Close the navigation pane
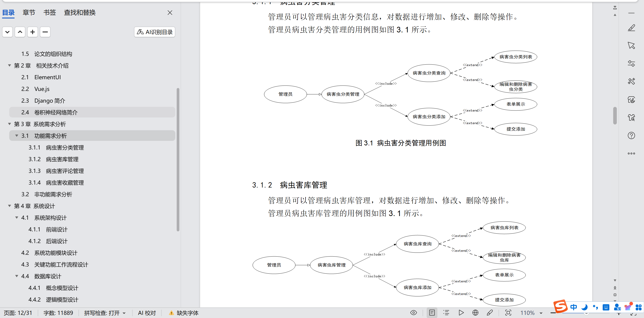644x318 pixels. [x=170, y=13]
